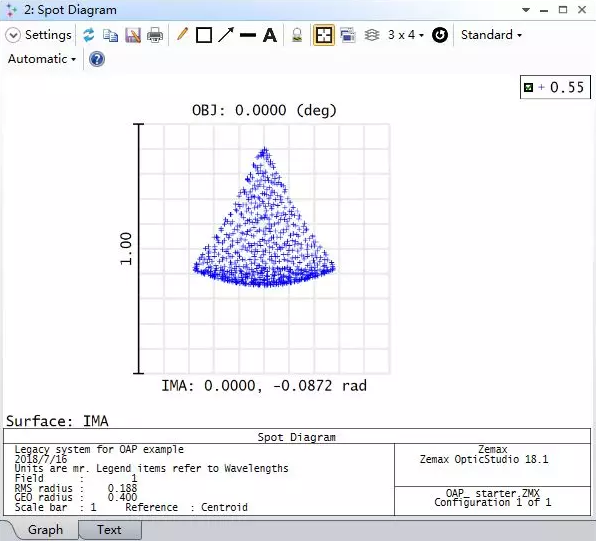Select the pencil annotation tool
596x541 pixels.
182,35
